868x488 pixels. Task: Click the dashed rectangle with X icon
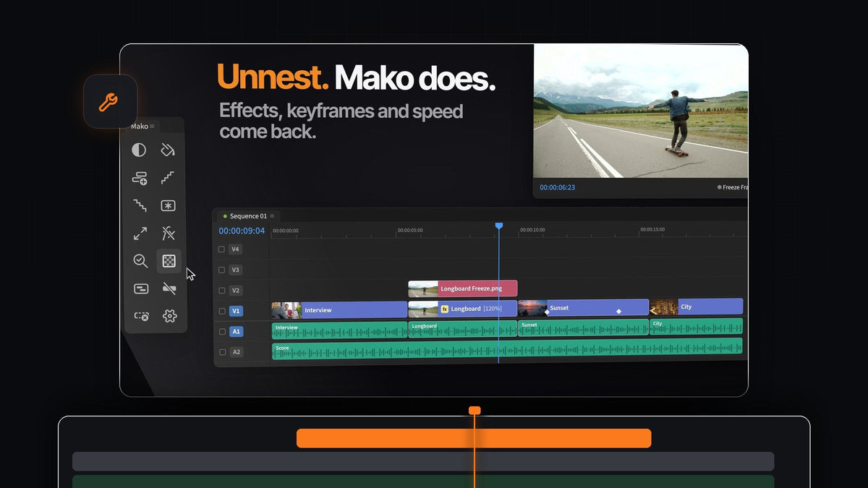pyautogui.click(x=141, y=316)
